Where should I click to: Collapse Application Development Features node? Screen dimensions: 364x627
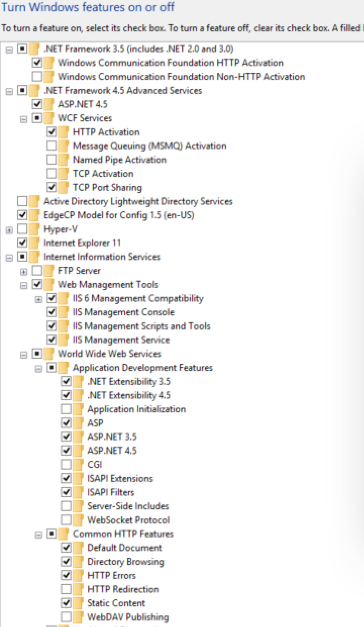[38, 368]
